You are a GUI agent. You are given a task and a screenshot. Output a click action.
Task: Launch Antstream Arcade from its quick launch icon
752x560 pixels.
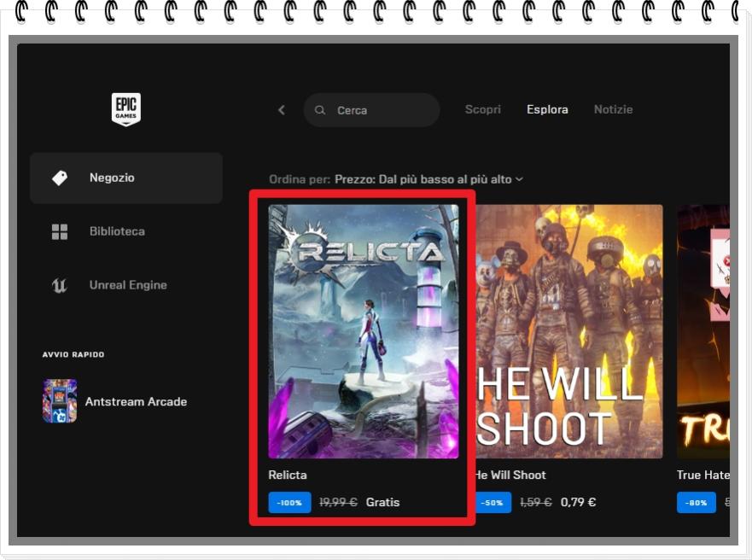60,401
